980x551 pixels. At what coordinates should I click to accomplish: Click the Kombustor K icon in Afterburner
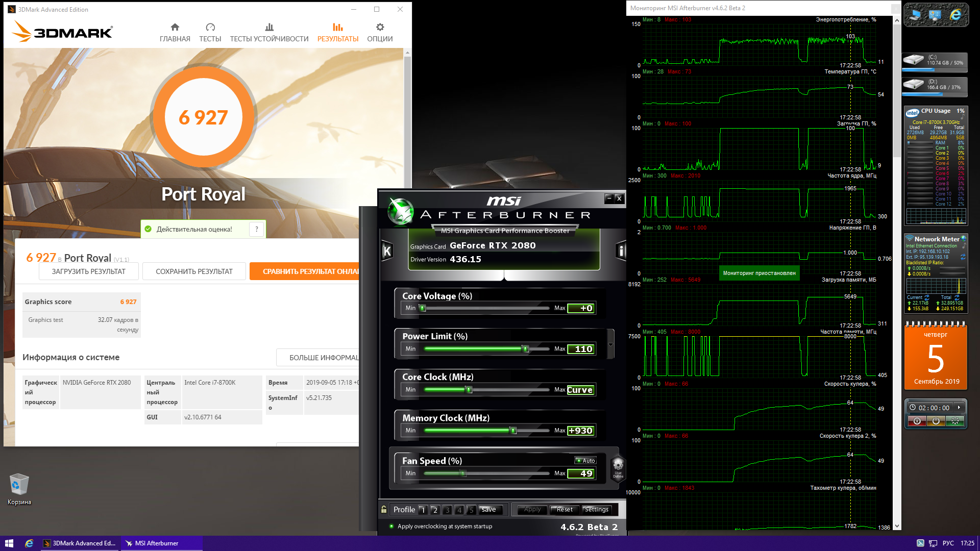pyautogui.click(x=387, y=251)
